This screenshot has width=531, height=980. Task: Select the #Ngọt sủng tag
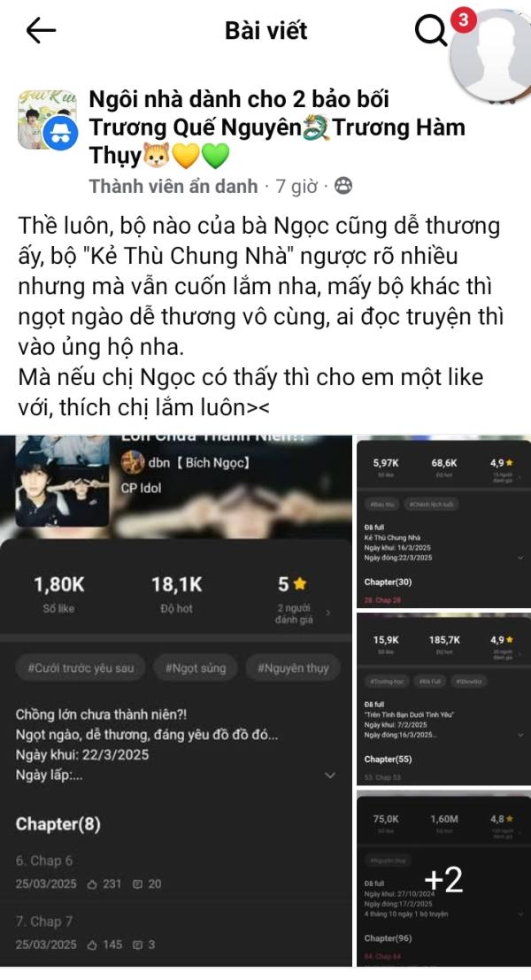coord(196,668)
